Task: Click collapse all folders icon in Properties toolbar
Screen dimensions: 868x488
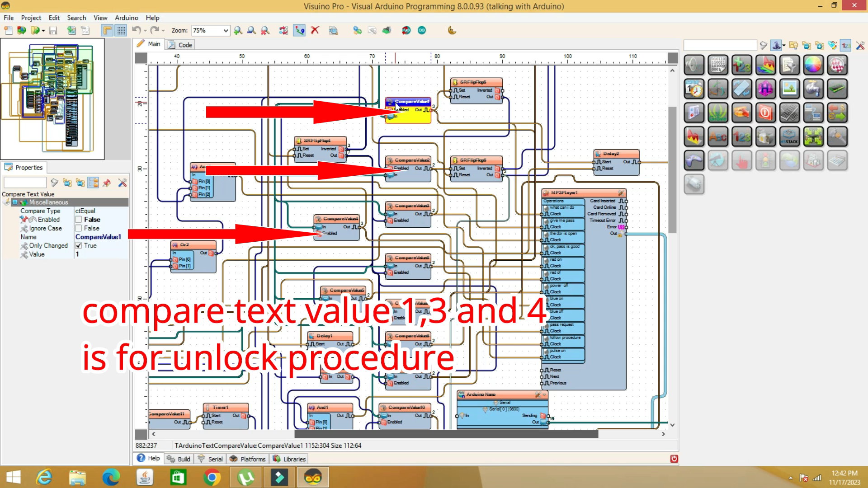Action: tap(80, 183)
